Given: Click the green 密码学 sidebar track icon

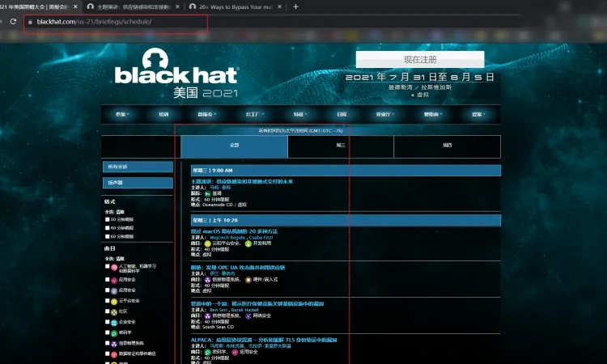Looking at the screenshot, I should click(x=114, y=333).
